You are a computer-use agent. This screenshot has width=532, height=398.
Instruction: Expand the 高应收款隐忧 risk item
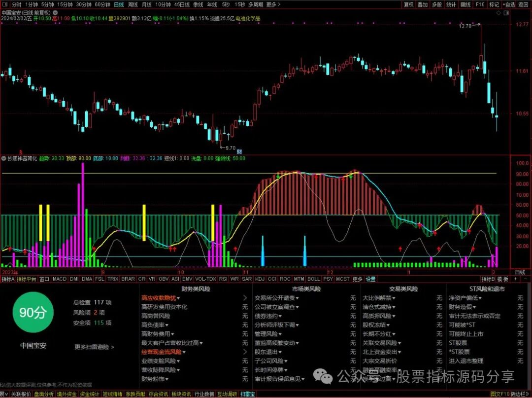[x=161, y=298]
